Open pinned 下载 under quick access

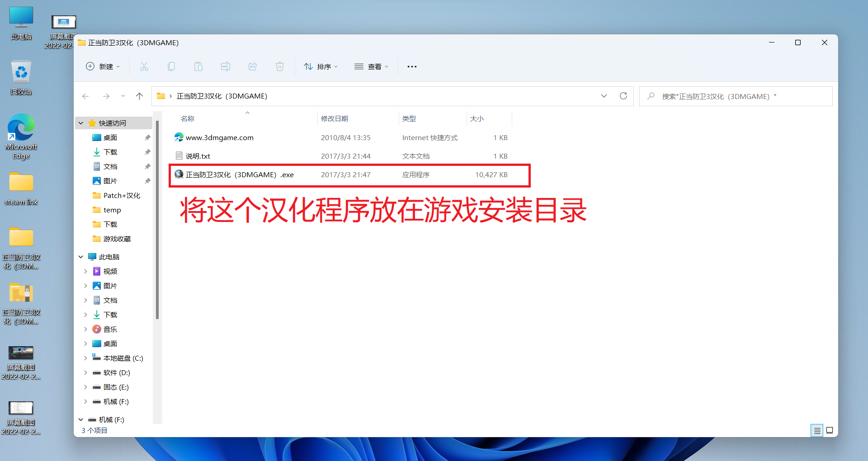110,152
